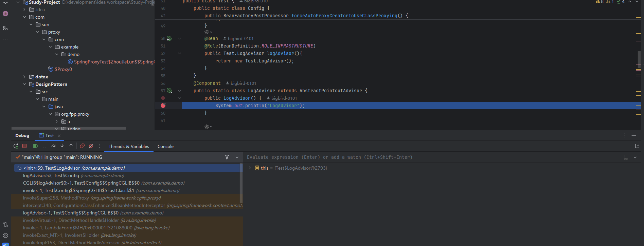Screen dimensions: 644x246
Task: Select $Proxy0 class in project tree
Action: (x=60, y=69)
